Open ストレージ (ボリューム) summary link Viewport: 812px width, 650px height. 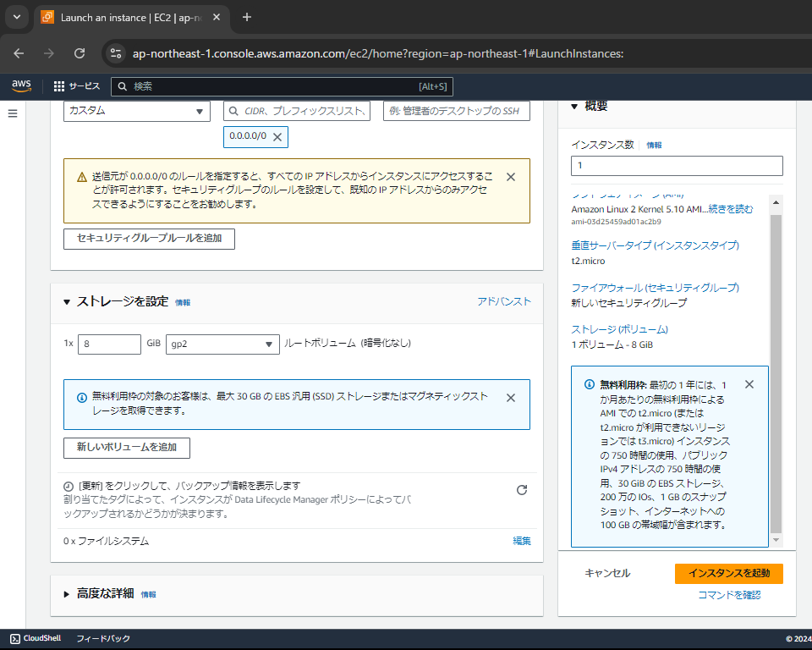coord(619,329)
